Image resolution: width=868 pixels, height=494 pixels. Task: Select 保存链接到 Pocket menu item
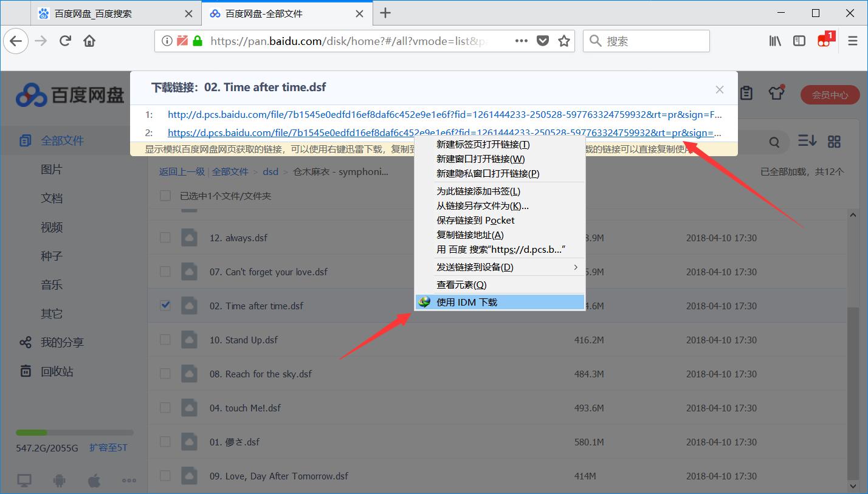pyautogui.click(x=500, y=221)
